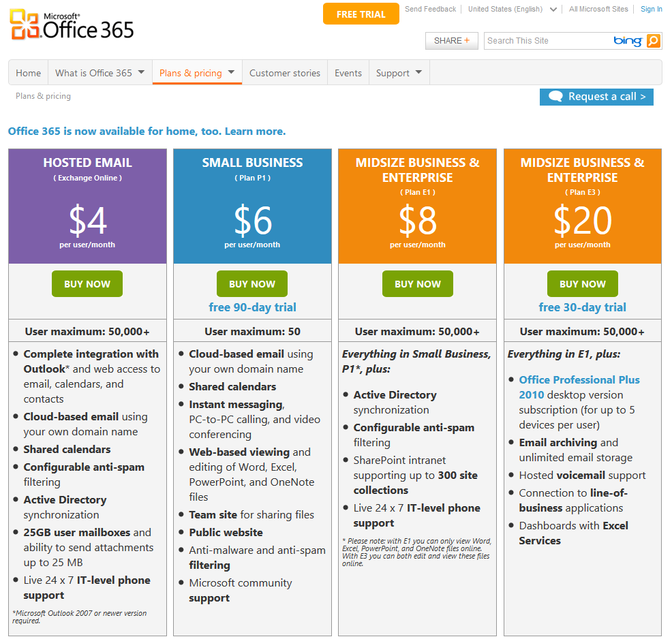Click the Hosted Email purple plan header
The width and height of the screenshot is (672, 639).
87,206
